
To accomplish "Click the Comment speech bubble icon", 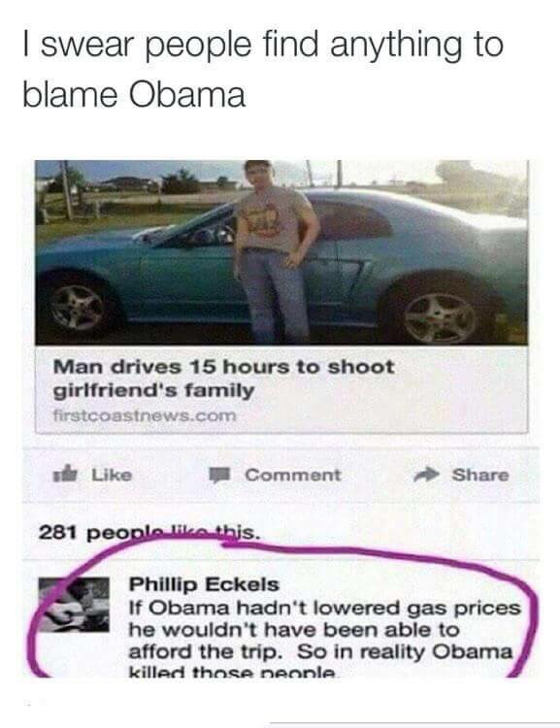I will point(219,476).
